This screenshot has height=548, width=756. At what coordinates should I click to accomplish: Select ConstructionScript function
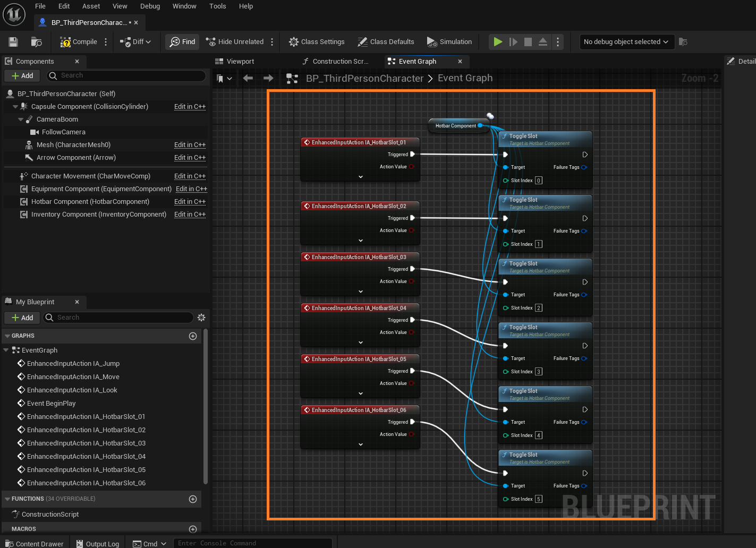pos(50,515)
